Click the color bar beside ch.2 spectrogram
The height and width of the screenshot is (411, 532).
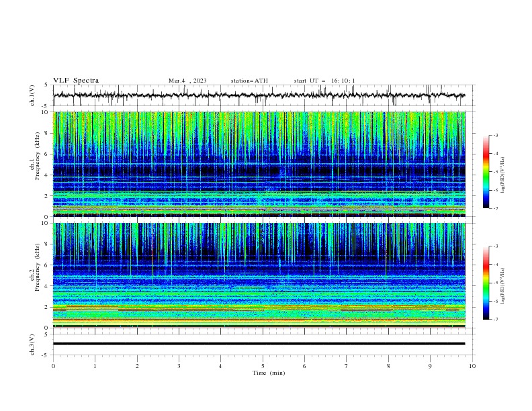click(x=486, y=283)
